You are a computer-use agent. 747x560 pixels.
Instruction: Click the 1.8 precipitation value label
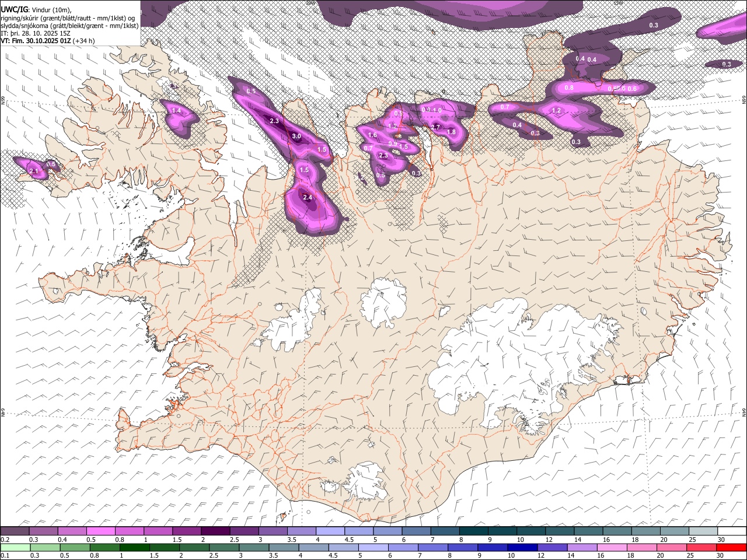(451, 132)
